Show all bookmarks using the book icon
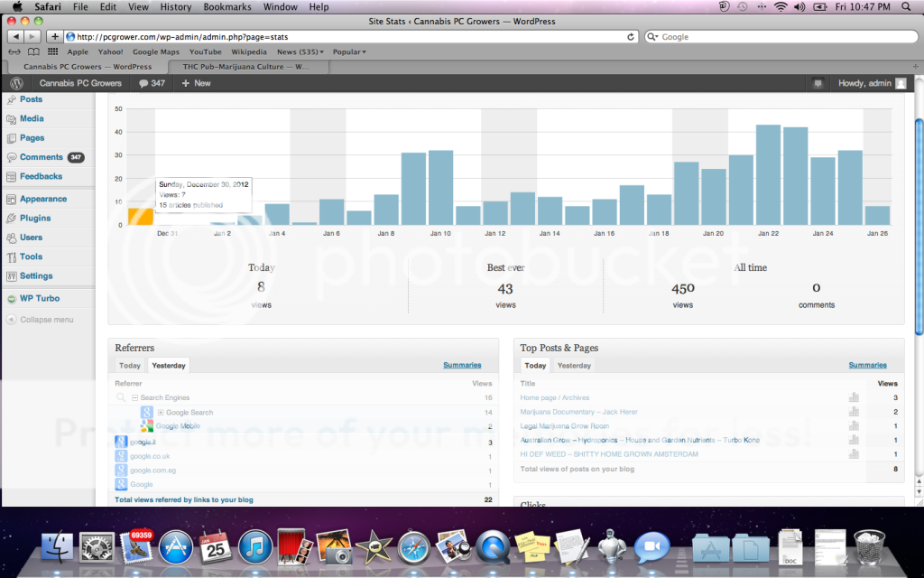Image resolution: width=924 pixels, height=578 pixels. click(33, 51)
